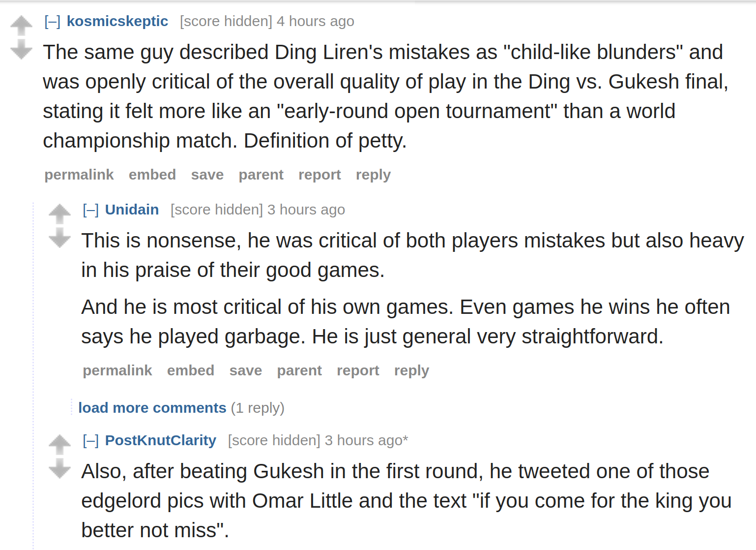
Task: Reply to Unidain's comment
Action: [411, 370]
